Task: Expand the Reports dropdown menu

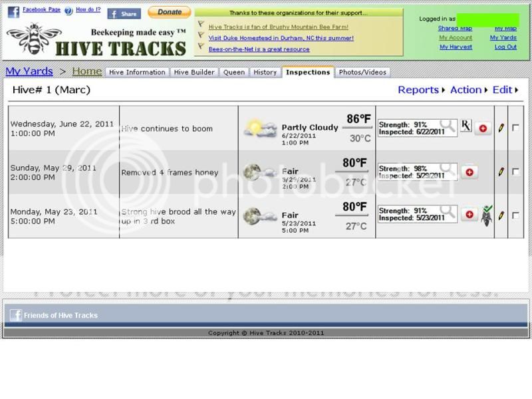Action: coord(418,89)
